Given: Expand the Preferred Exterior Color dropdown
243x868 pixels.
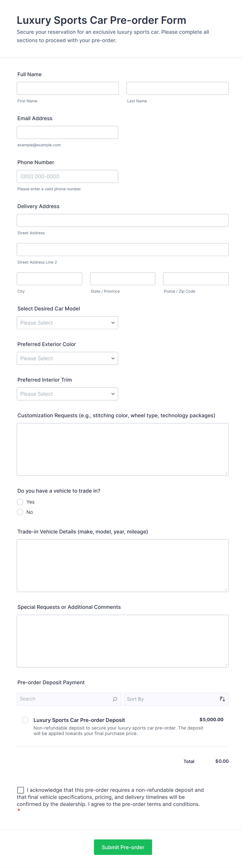Looking at the screenshot, I should [67, 358].
